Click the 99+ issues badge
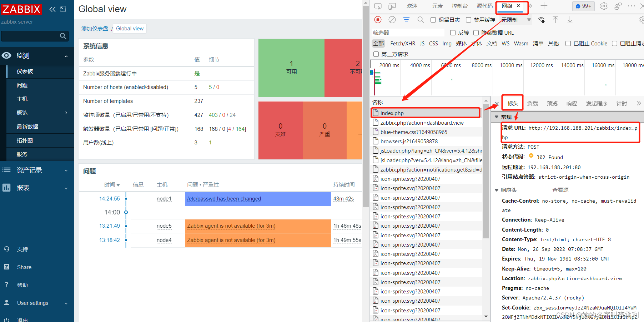 coord(583,6)
